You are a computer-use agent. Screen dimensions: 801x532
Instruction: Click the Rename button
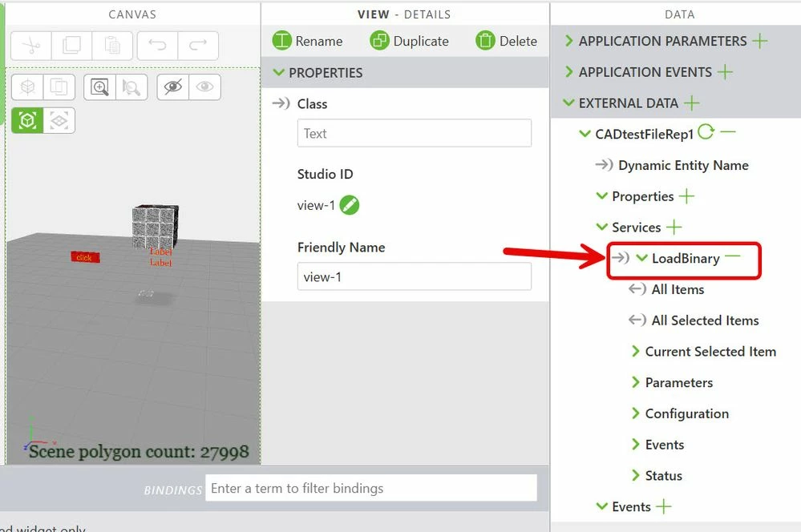click(308, 41)
